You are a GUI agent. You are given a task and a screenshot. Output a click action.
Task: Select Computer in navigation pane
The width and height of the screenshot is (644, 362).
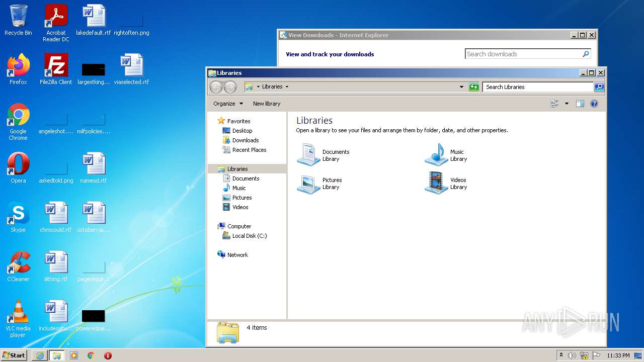click(239, 226)
